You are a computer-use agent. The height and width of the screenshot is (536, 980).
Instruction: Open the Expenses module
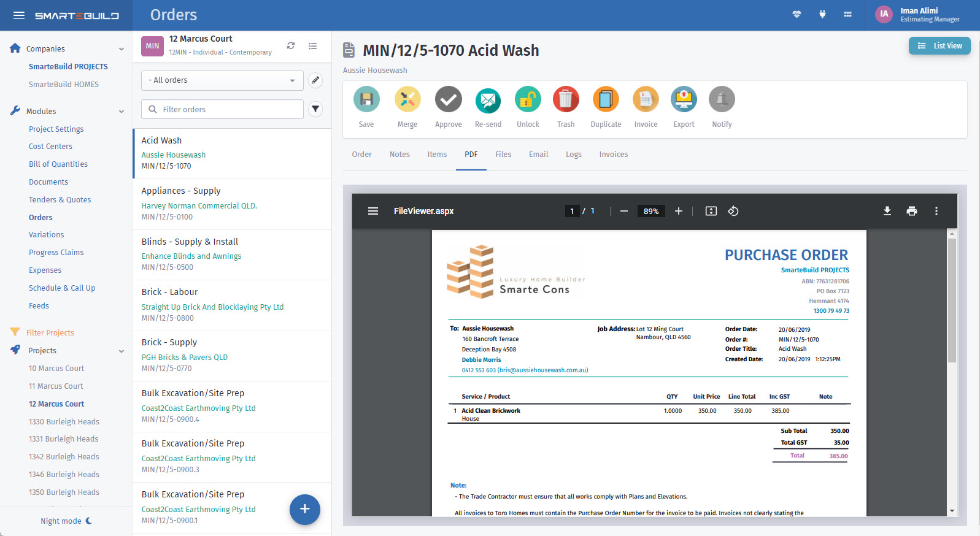tap(45, 270)
